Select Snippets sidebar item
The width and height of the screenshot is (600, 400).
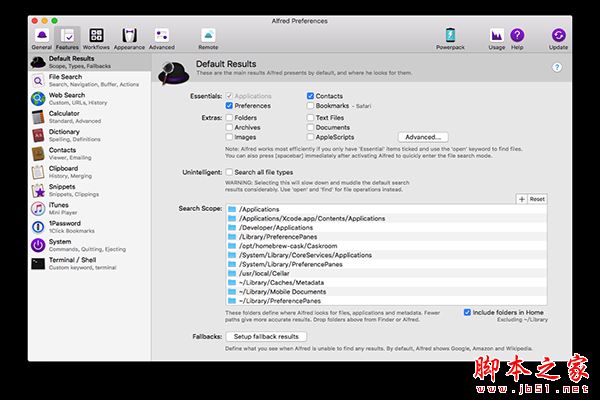point(90,190)
